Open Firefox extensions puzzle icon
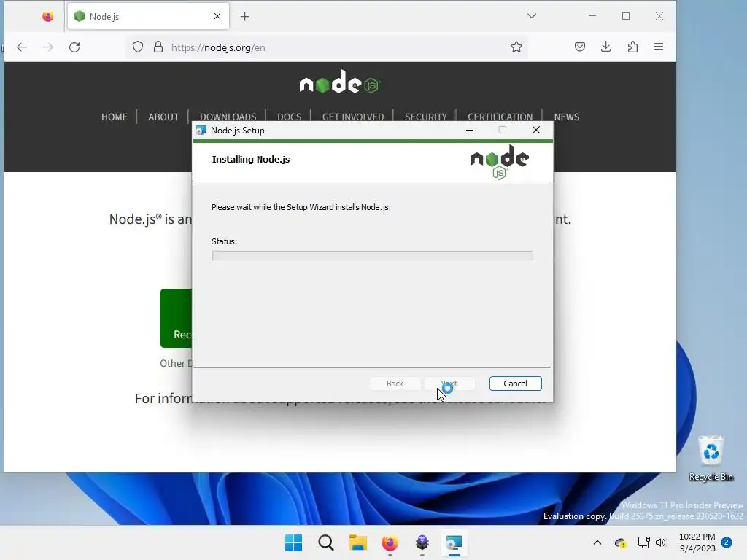Image resolution: width=747 pixels, height=560 pixels. 632,47
